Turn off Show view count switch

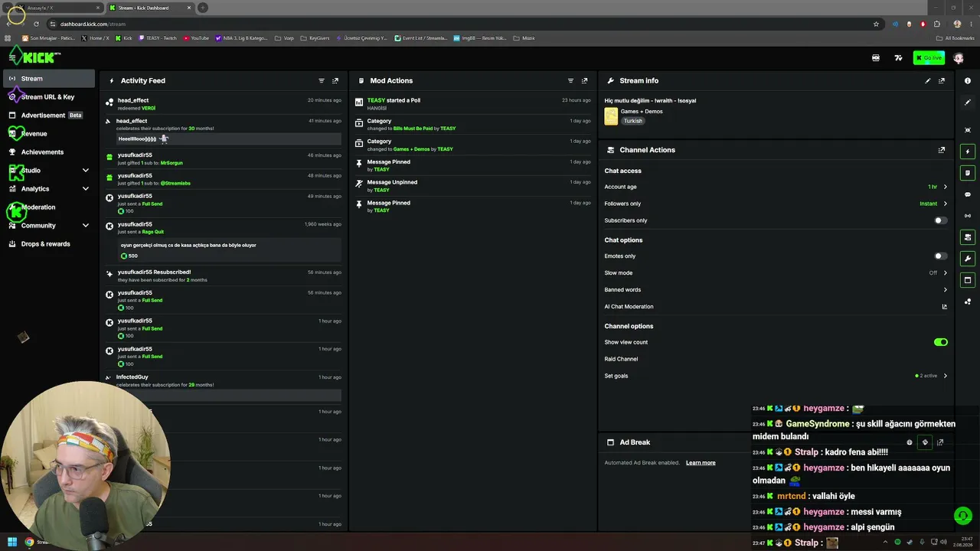941,342
